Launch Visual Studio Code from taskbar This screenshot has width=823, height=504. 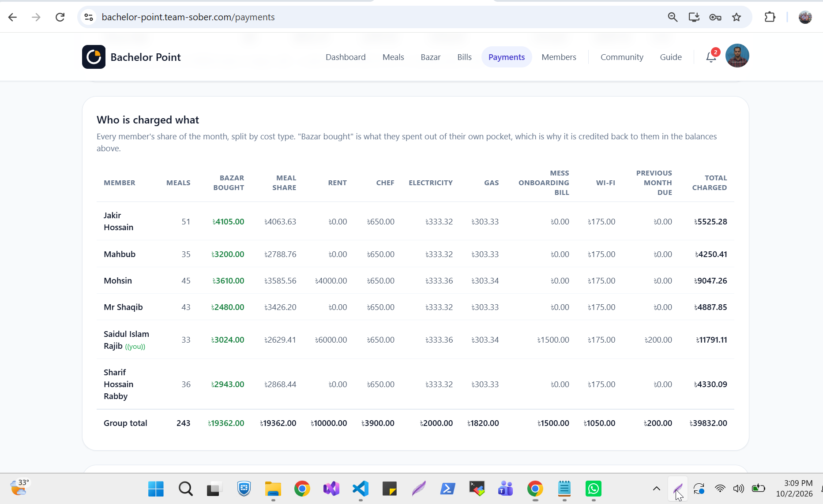[x=361, y=489]
